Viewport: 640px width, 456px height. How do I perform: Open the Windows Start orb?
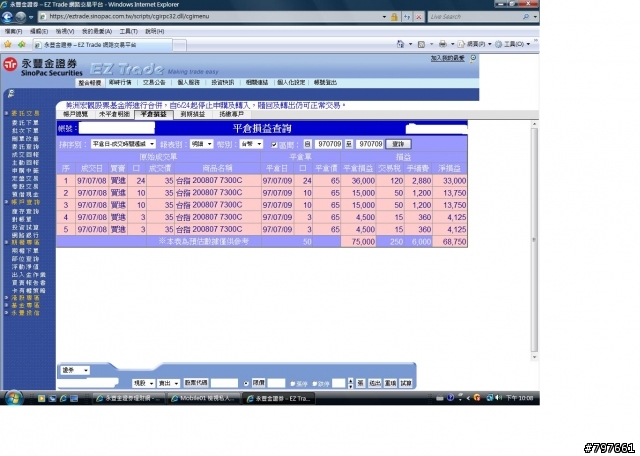pyautogui.click(x=13, y=398)
